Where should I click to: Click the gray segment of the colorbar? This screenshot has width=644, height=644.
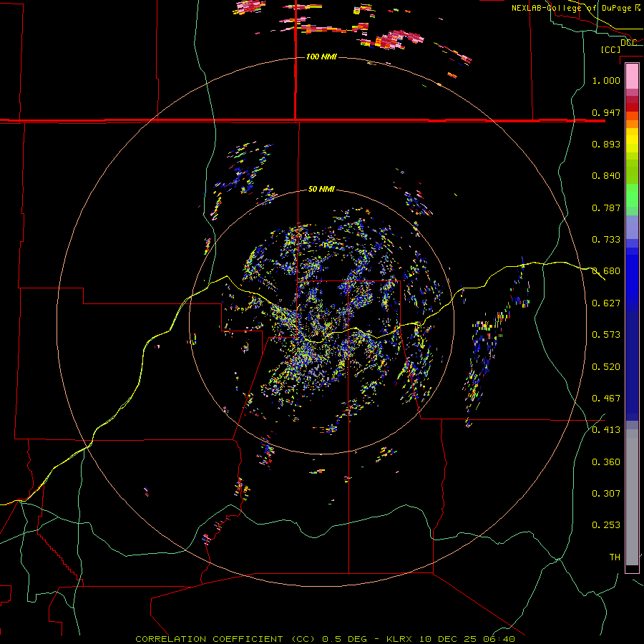(632, 497)
